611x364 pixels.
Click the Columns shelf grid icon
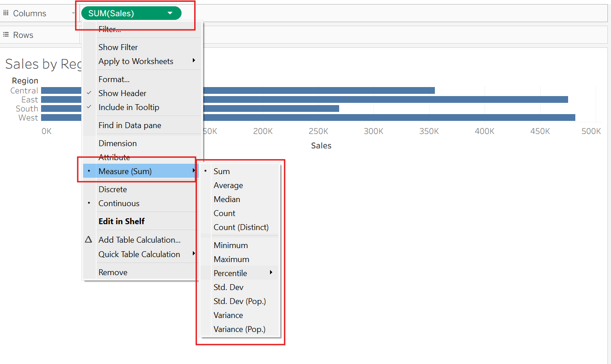click(6, 13)
